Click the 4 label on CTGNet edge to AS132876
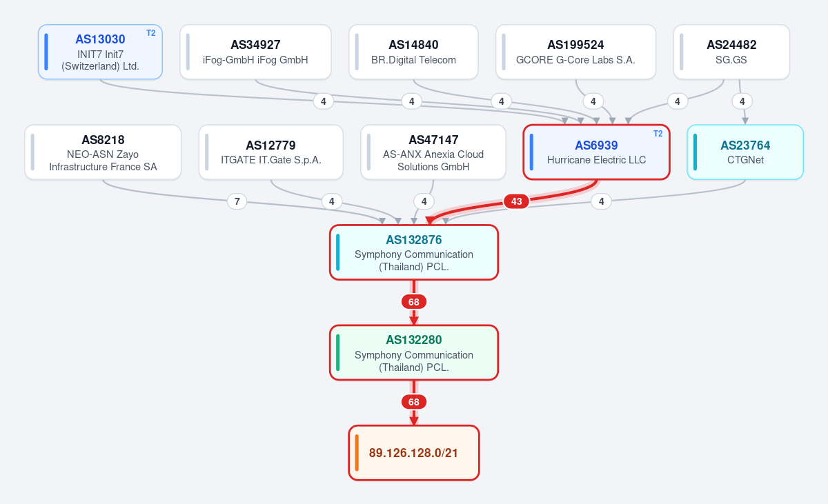This screenshot has height=504, width=828. [602, 201]
